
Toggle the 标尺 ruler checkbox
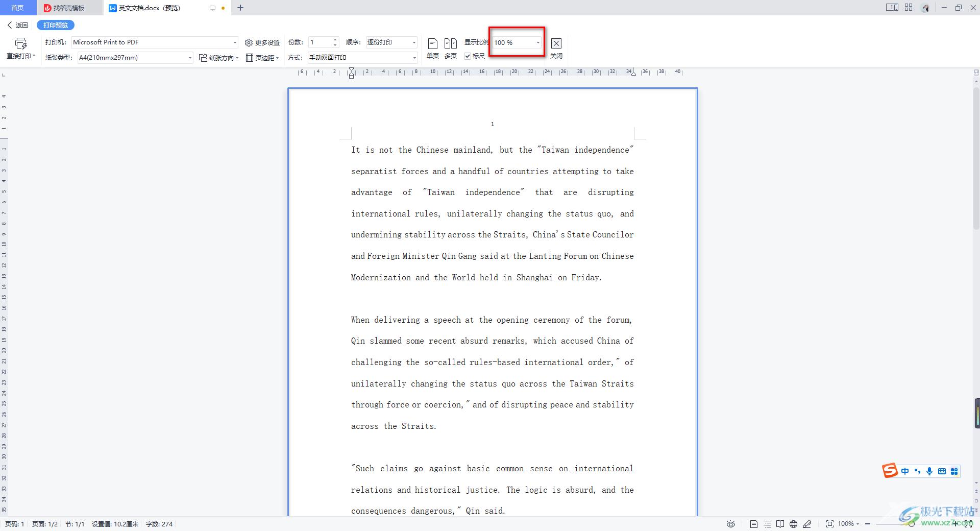coord(468,56)
